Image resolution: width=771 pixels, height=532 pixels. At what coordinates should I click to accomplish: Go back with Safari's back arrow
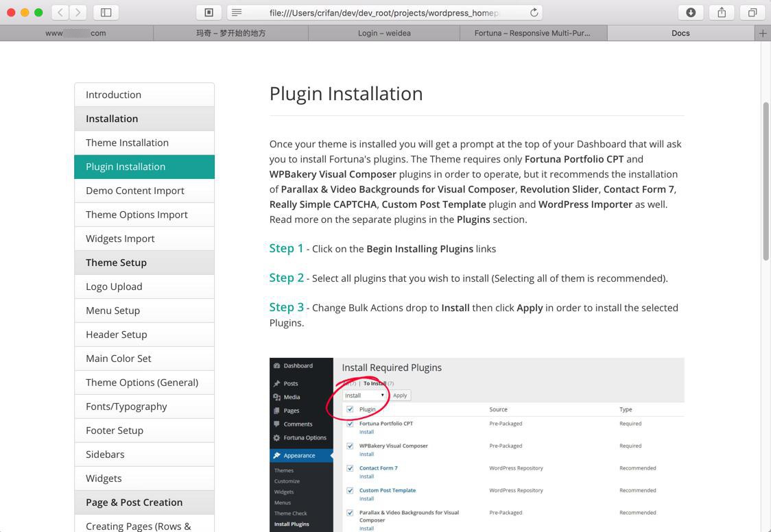pos(60,12)
